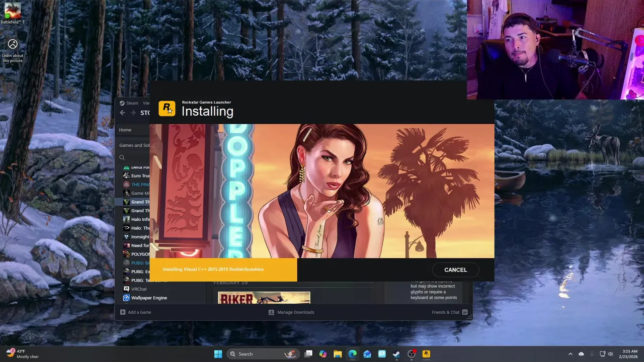Open Outlook from the taskbar
This screenshot has height=362, width=644.
click(x=367, y=354)
